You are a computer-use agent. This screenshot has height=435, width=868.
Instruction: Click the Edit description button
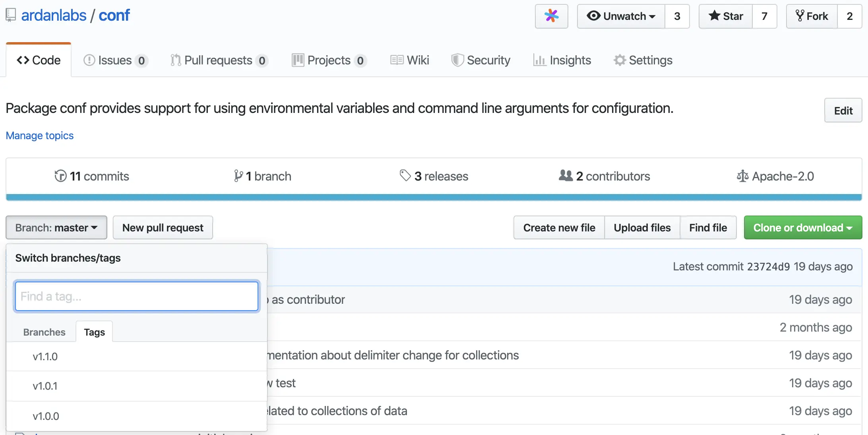click(843, 111)
